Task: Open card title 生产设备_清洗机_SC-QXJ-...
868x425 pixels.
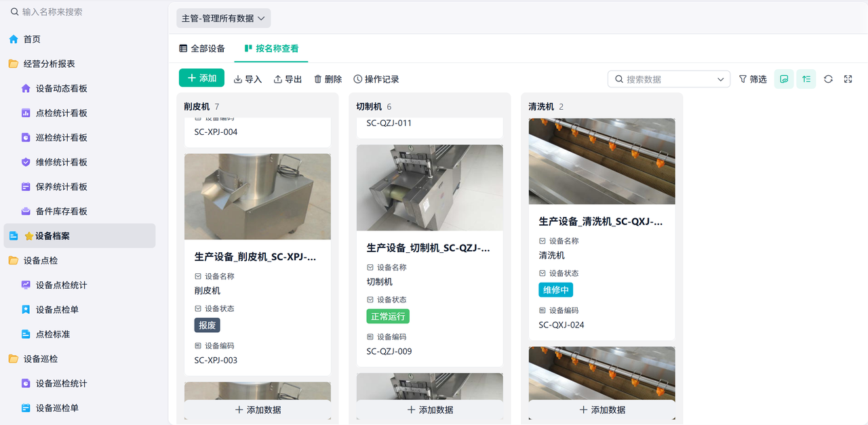Action: 601,222
